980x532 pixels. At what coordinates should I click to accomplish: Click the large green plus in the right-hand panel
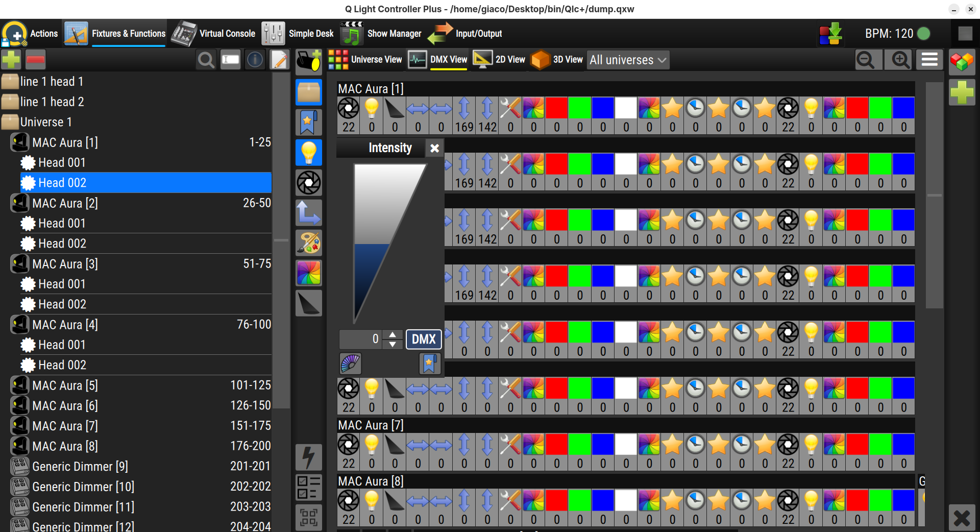[962, 92]
